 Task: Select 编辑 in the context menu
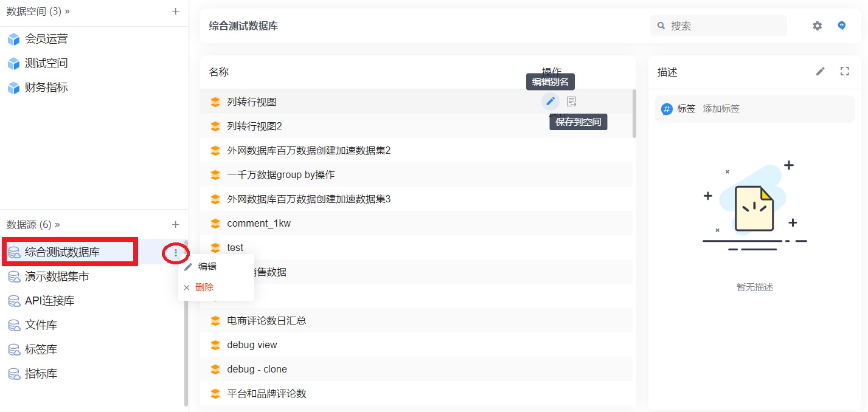pyautogui.click(x=207, y=266)
